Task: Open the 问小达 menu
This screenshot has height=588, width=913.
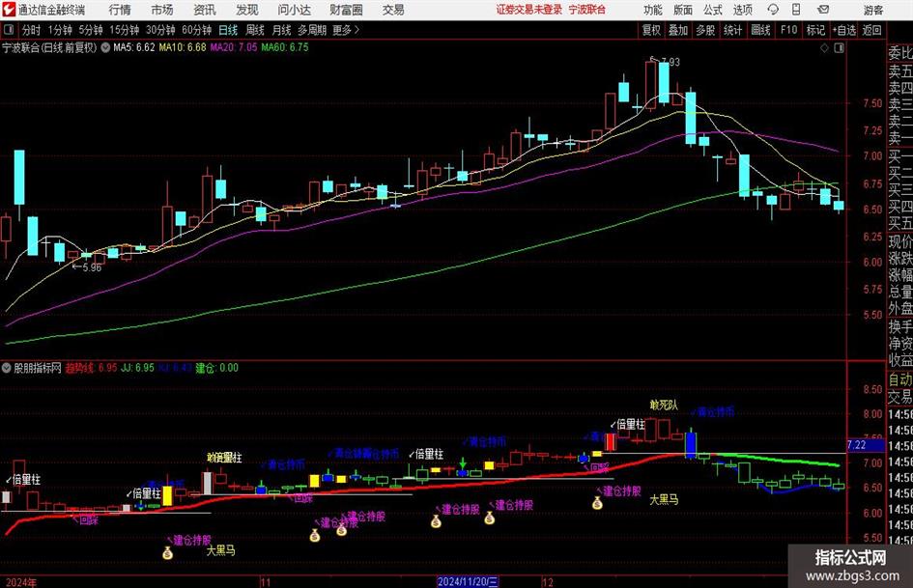Action: (x=294, y=10)
